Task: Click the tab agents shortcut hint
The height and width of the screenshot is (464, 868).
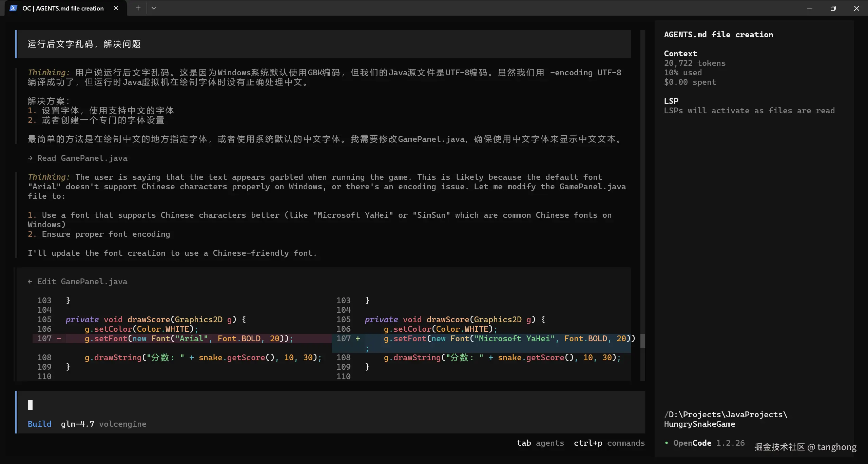Action: pyautogui.click(x=540, y=443)
